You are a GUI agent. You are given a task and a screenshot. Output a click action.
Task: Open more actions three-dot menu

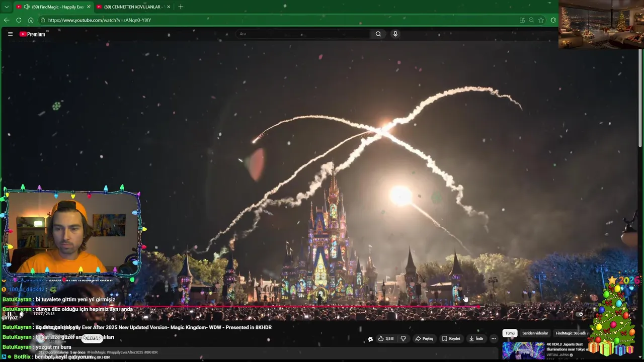coord(494,338)
